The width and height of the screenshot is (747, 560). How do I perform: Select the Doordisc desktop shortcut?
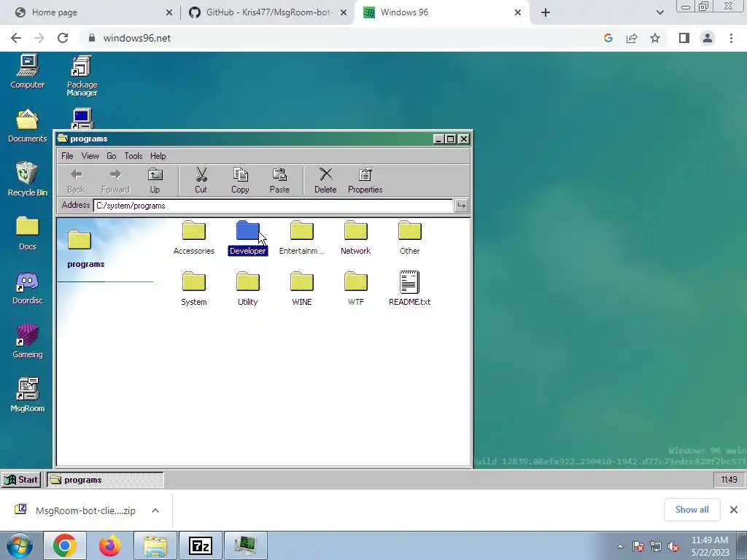pyautogui.click(x=28, y=287)
